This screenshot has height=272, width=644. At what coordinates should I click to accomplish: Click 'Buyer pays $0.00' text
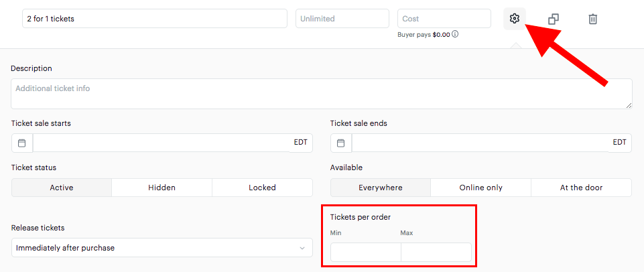[424, 35]
